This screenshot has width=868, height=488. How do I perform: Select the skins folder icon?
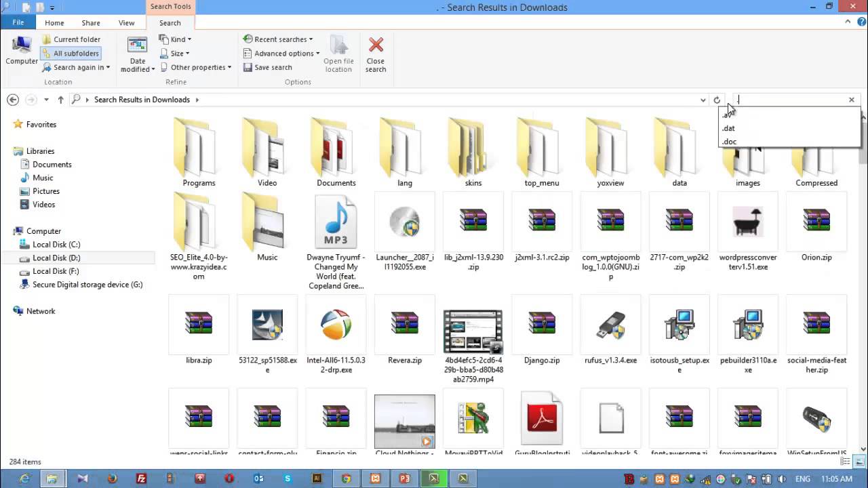(473, 148)
